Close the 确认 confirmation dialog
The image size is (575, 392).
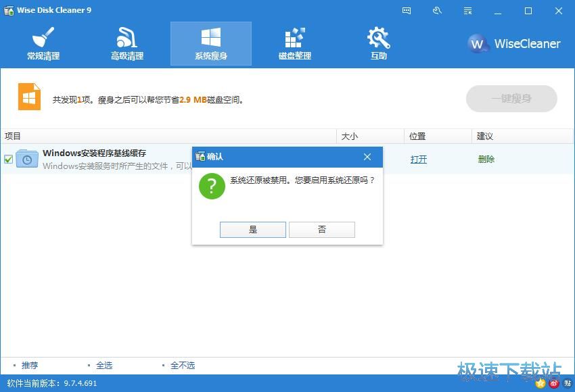pyautogui.click(x=367, y=157)
